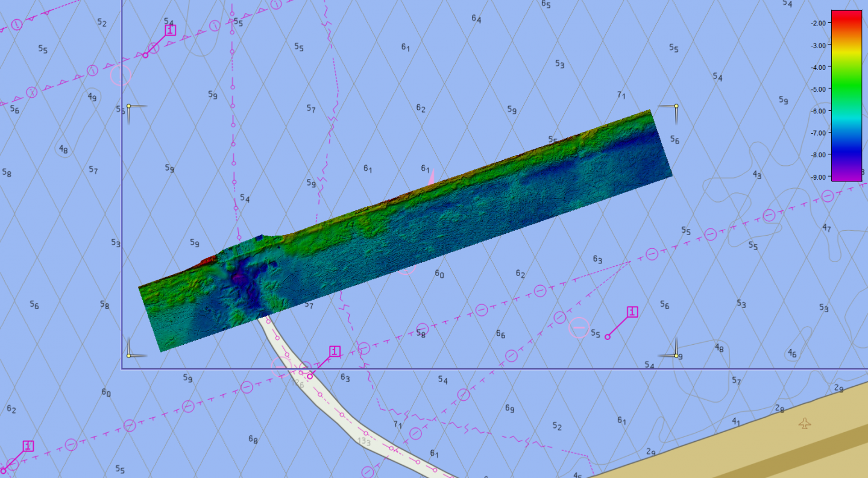The height and width of the screenshot is (478, 868).
Task: Click the 6_9 depth sounding
Action: (x=509, y=409)
